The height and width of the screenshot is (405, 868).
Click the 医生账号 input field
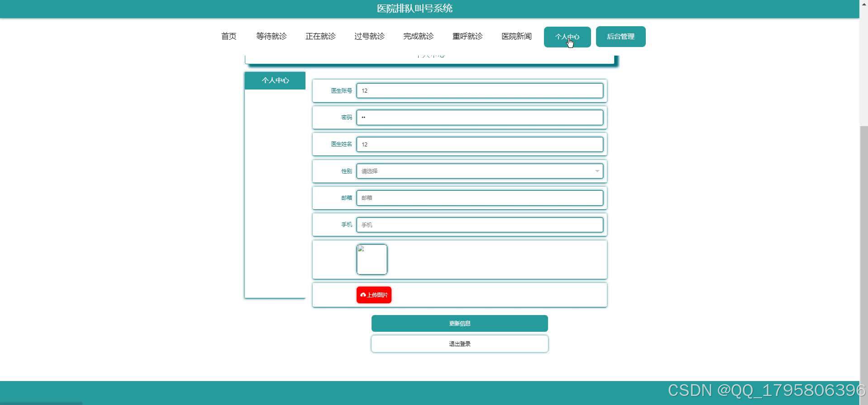tap(480, 90)
